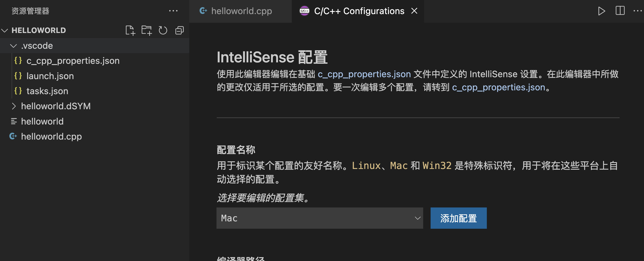Click 添加配置 button to add configuration
The image size is (644, 261).
pyautogui.click(x=459, y=217)
